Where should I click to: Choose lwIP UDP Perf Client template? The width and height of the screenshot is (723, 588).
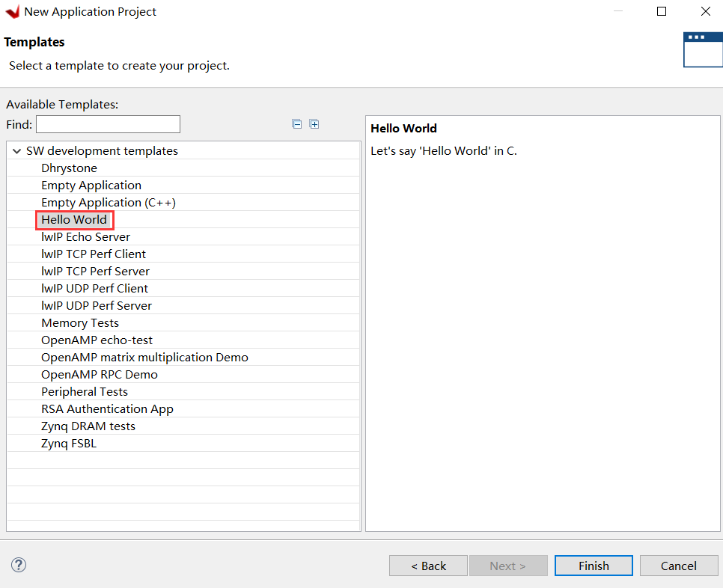click(x=94, y=289)
